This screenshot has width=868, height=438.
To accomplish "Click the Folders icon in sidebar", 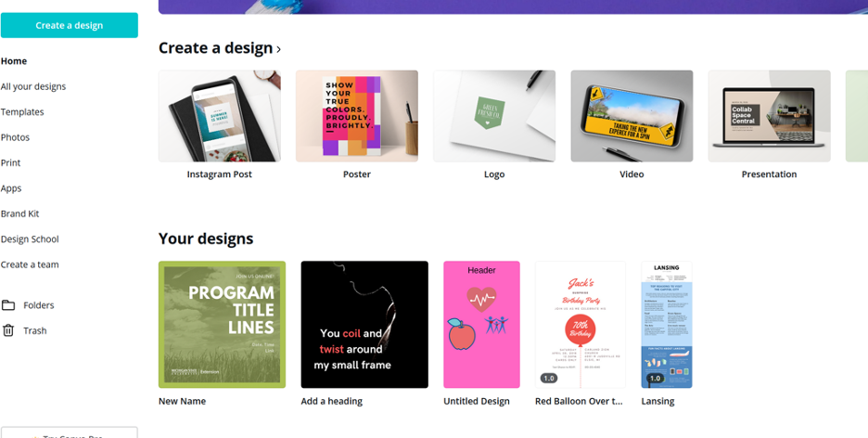I will pyautogui.click(x=8, y=305).
